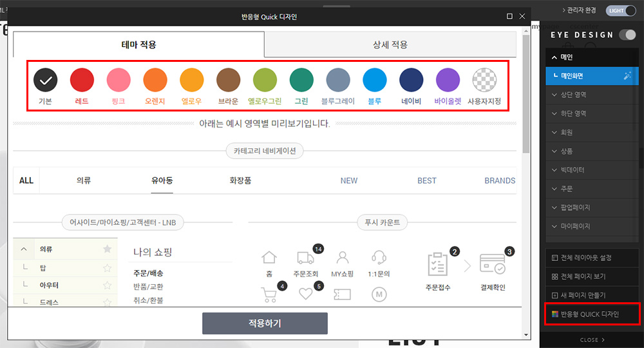Click the 1:1문의 headset icon
Image resolution: width=644 pixels, height=348 pixels.
379,258
